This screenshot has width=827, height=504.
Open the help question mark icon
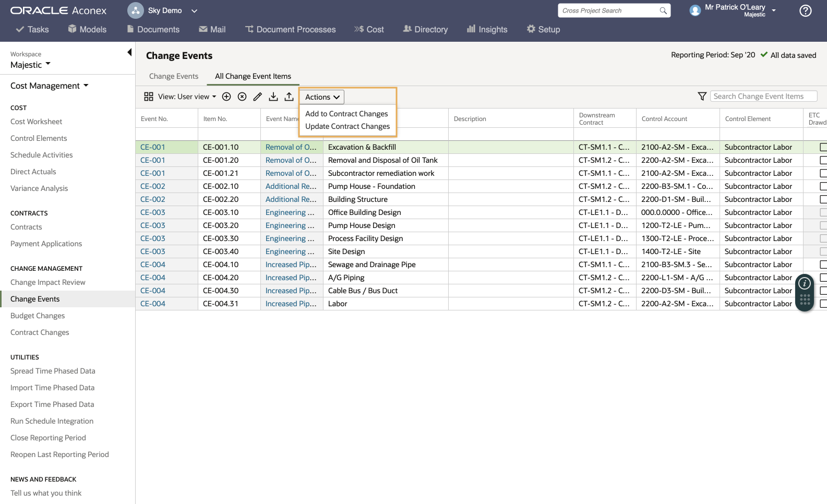806,11
